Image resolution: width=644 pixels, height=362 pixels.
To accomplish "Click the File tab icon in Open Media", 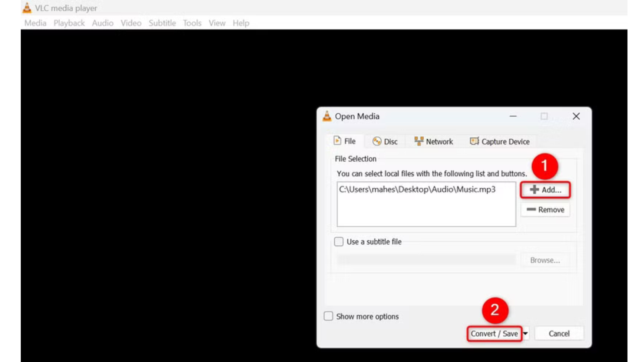I will [338, 141].
